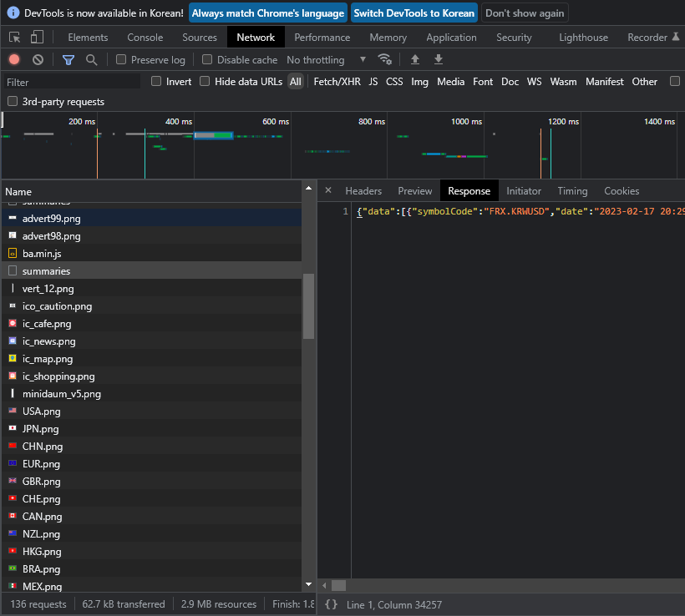
Task: Import HAR file with upload arrow
Action: (415, 59)
